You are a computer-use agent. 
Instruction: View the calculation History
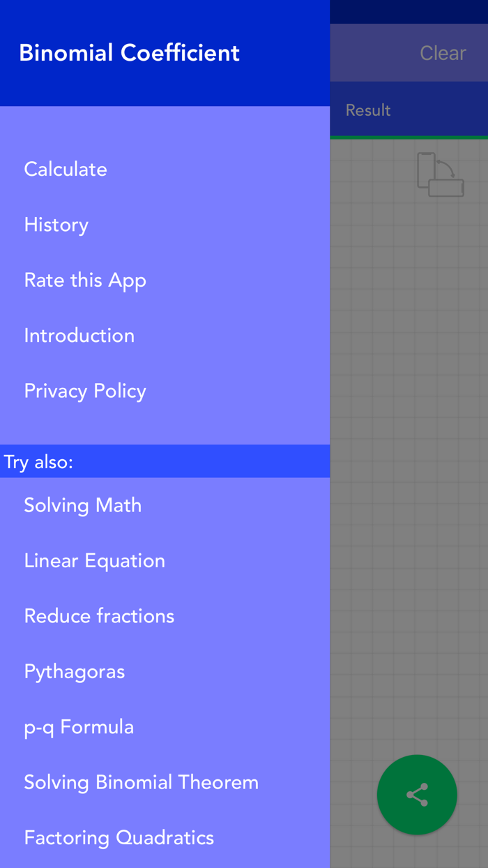coord(56,224)
